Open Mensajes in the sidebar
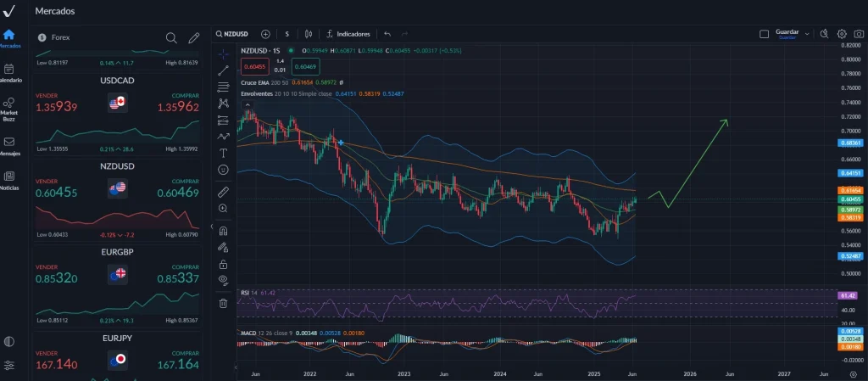The height and width of the screenshot is (381, 868). tap(8, 146)
